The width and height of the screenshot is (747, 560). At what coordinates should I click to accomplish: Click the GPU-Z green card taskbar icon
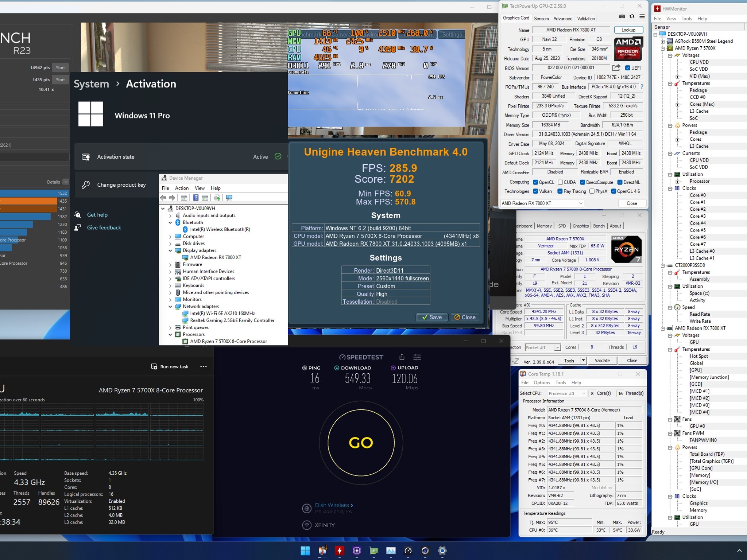pos(374,551)
